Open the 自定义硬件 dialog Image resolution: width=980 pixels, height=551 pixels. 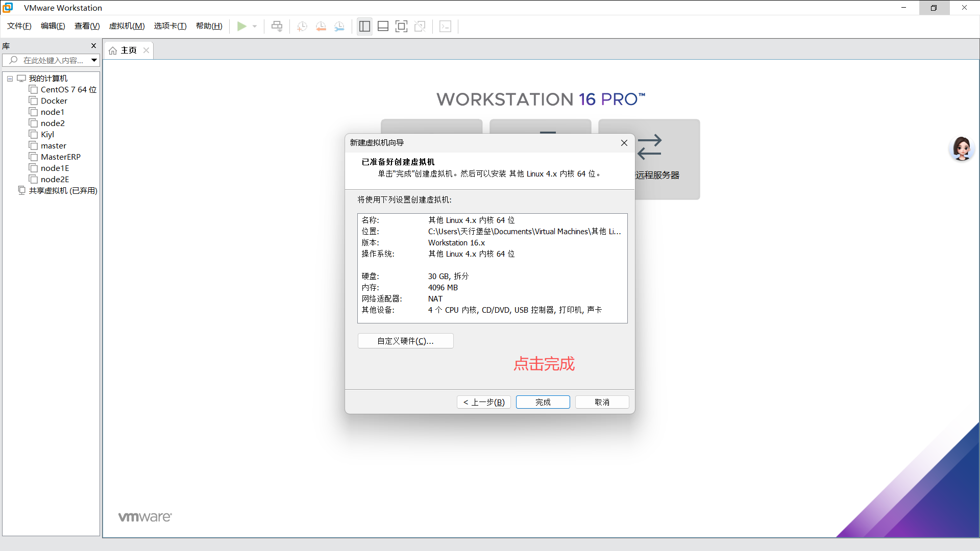[405, 340]
